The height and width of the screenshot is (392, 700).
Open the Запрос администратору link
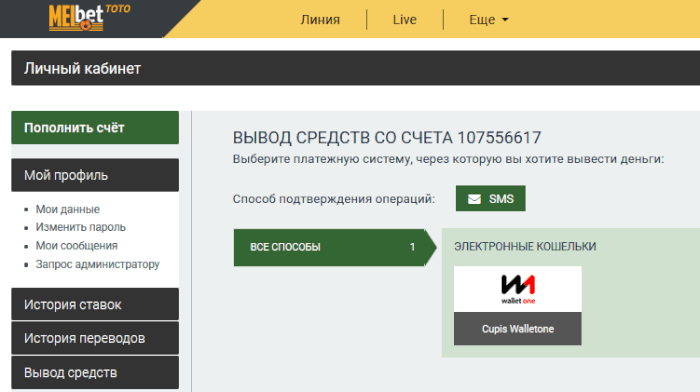coord(98,264)
